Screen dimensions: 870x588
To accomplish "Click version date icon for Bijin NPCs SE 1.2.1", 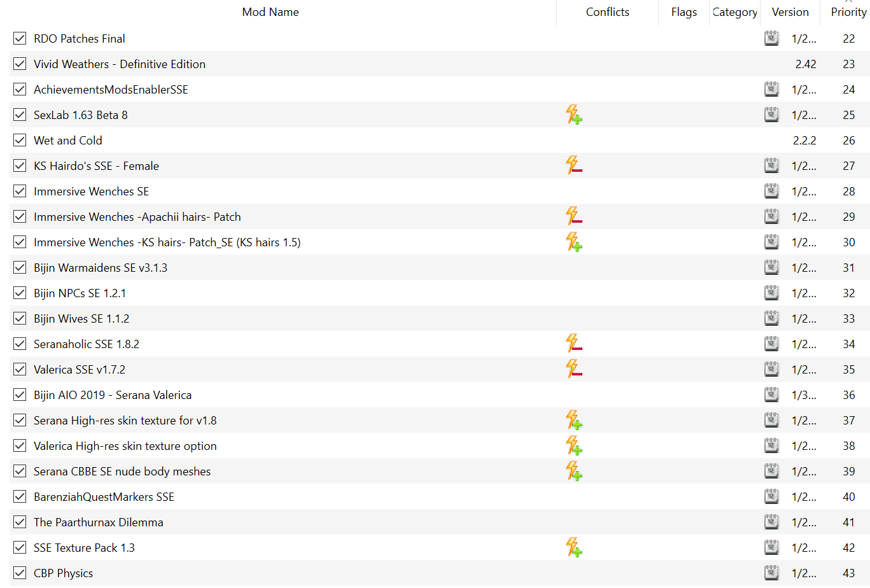I will click(771, 293).
